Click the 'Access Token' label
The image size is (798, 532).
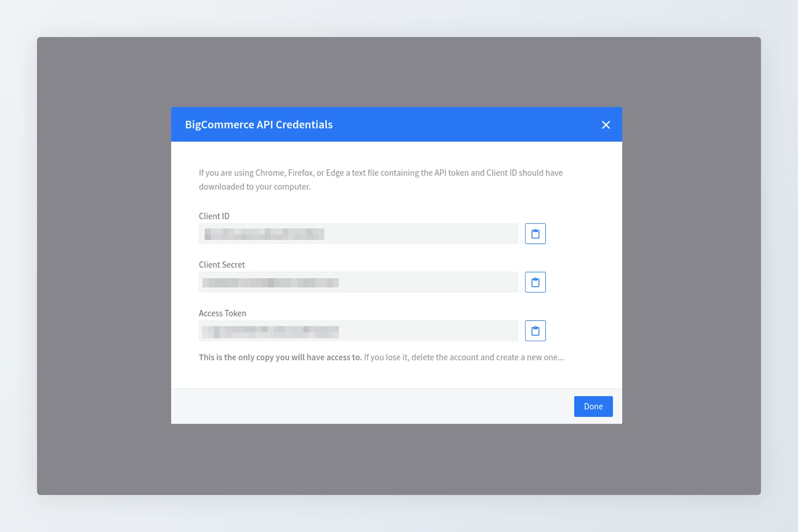[x=222, y=313]
